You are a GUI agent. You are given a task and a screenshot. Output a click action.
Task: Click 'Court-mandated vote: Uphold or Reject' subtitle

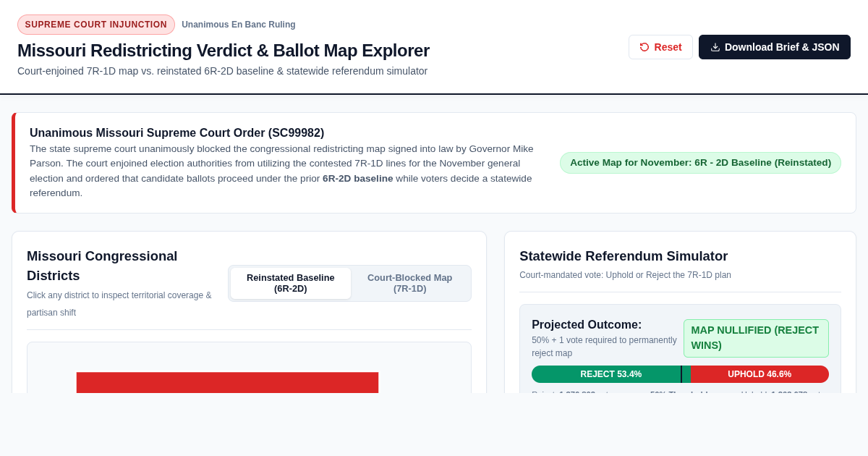[625, 275]
